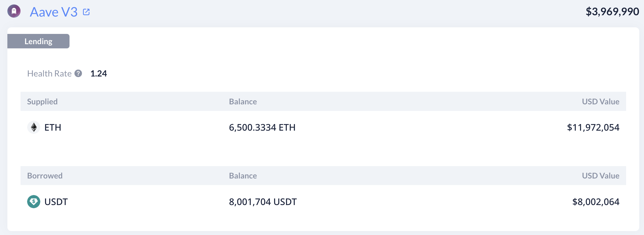This screenshot has height=235, width=644.
Task: Click the Balance header in Borrowed table
Action: point(243,176)
